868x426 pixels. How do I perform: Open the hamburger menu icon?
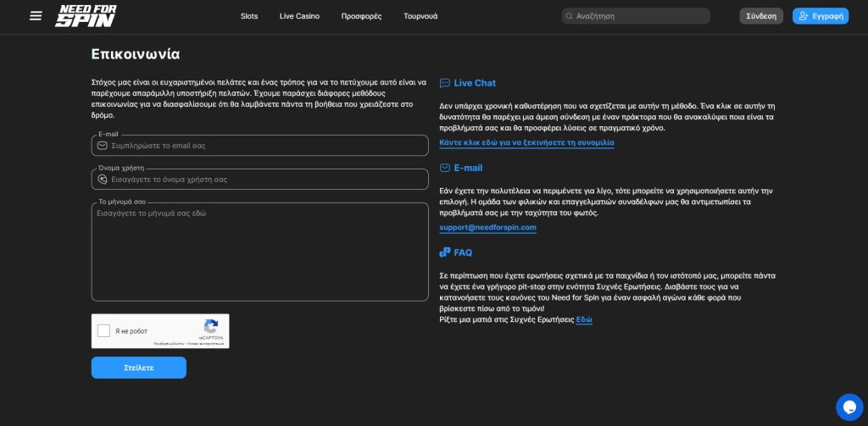point(36,16)
